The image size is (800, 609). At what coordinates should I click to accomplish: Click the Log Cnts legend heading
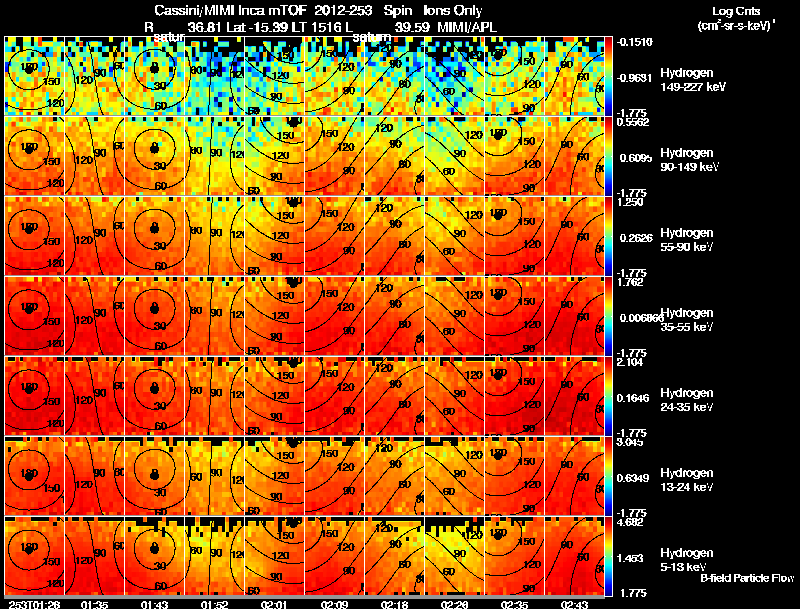pos(736,11)
